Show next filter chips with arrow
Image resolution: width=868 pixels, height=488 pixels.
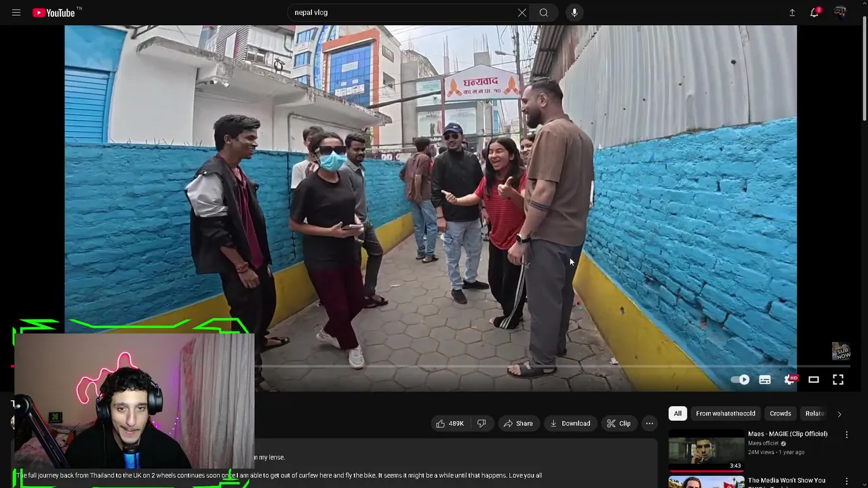[x=840, y=413]
